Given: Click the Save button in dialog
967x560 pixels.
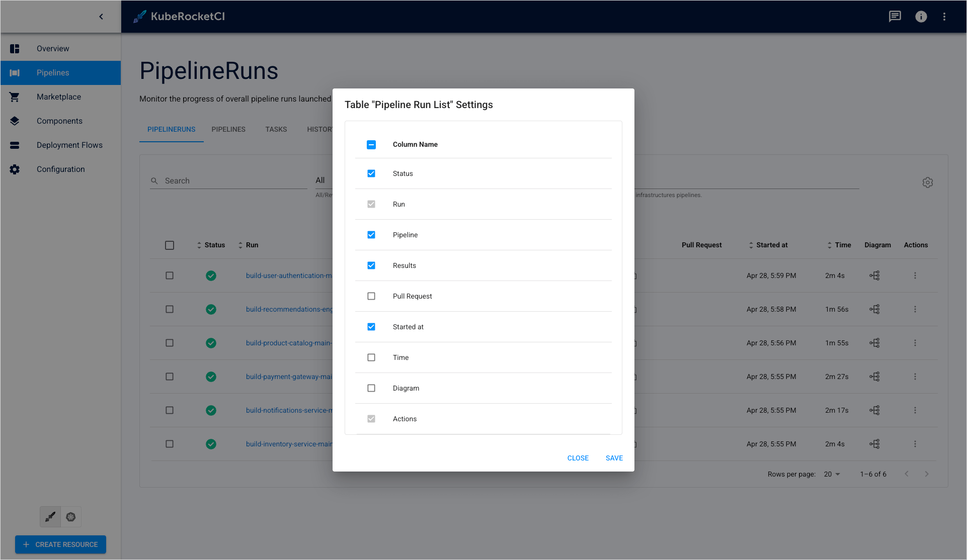Looking at the screenshot, I should point(614,458).
